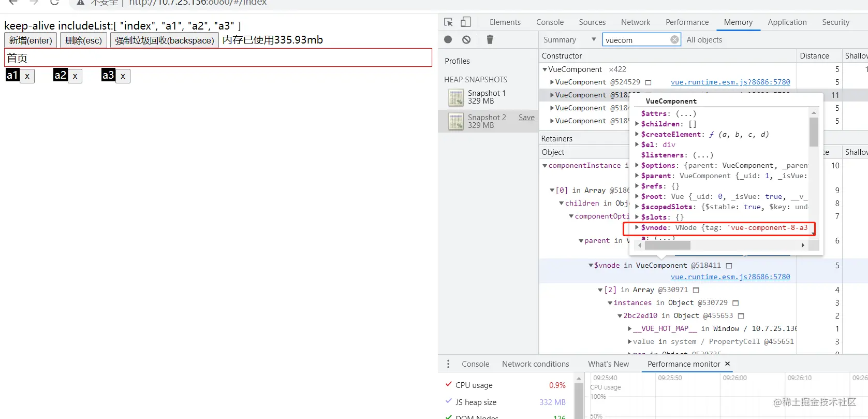Expand the $options property in popup
868x419 pixels.
pyautogui.click(x=637, y=166)
